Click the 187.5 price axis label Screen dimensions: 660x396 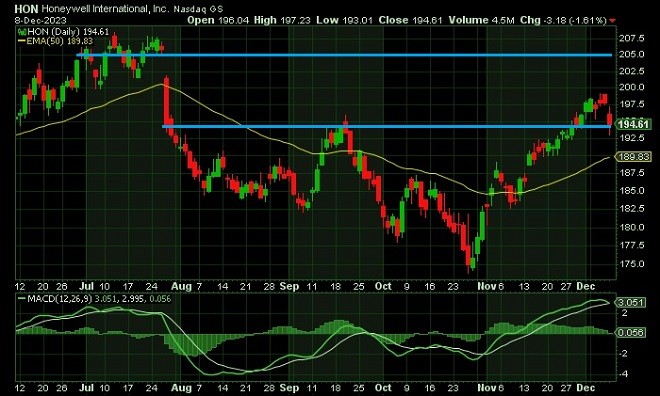click(x=631, y=173)
